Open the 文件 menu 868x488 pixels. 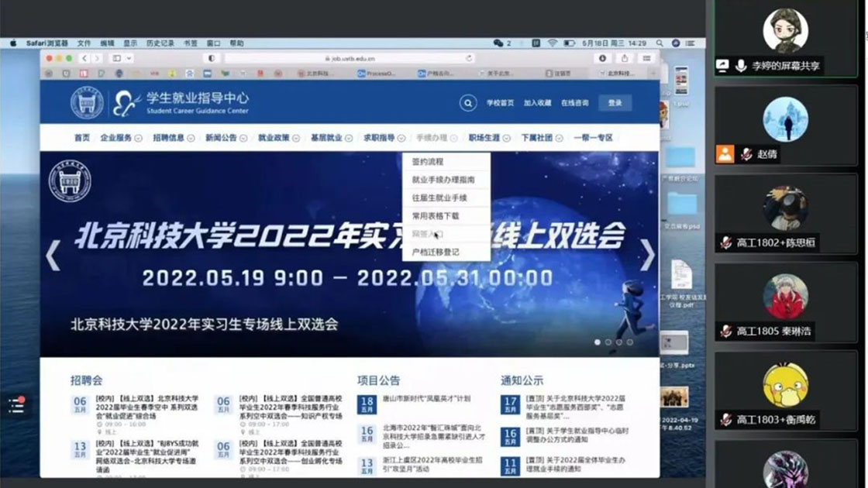pyautogui.click(x=84, y=43)
